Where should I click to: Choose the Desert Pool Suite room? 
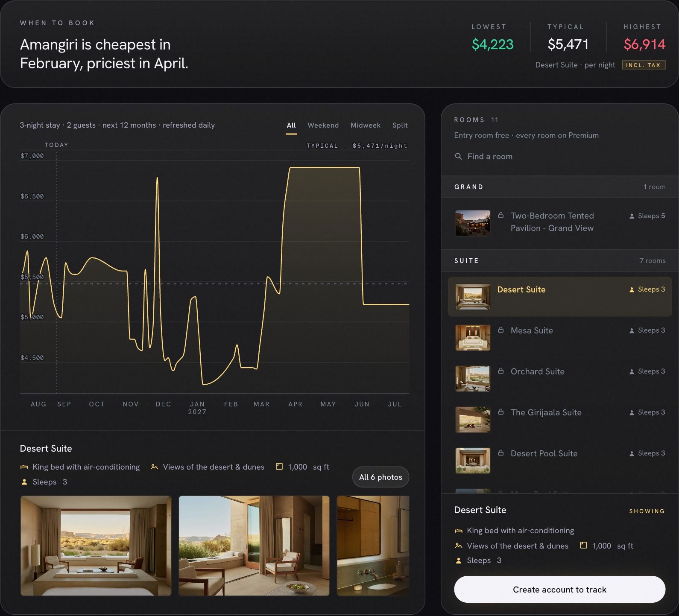[x=559, y=460]
